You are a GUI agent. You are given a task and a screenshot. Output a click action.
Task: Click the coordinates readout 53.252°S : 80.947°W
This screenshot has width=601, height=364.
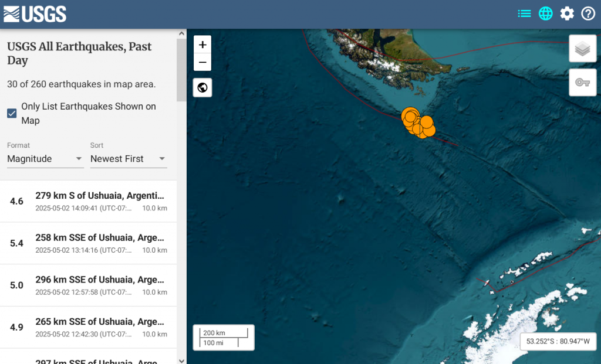[x=558, y=341]
